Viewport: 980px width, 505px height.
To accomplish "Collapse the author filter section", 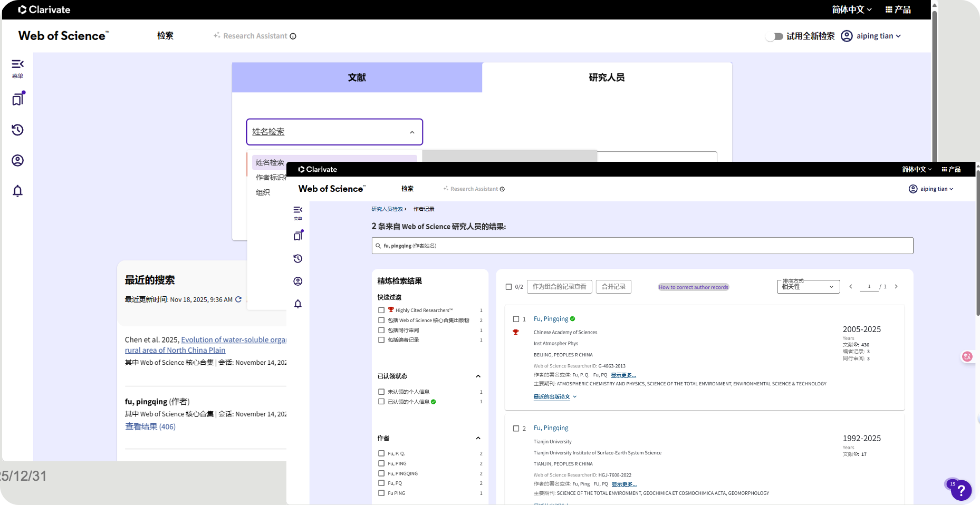I will [x=478, y=439].
